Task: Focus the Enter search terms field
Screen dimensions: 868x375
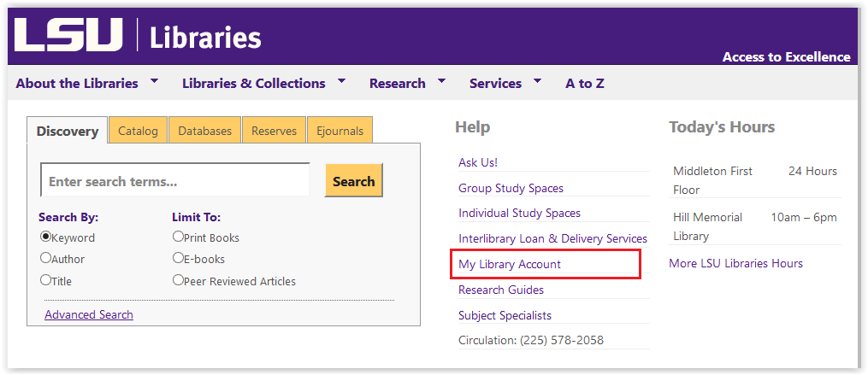Action: (x=175, y=179)
